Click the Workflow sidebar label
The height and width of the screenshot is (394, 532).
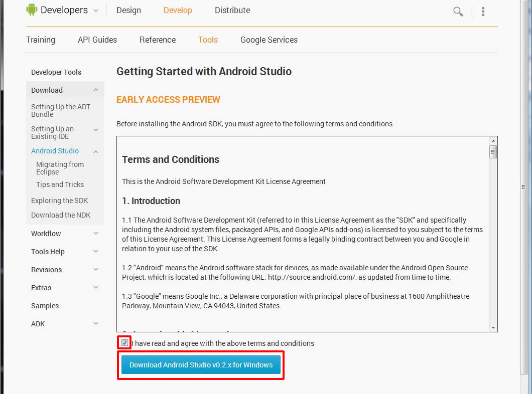(46, 234)
